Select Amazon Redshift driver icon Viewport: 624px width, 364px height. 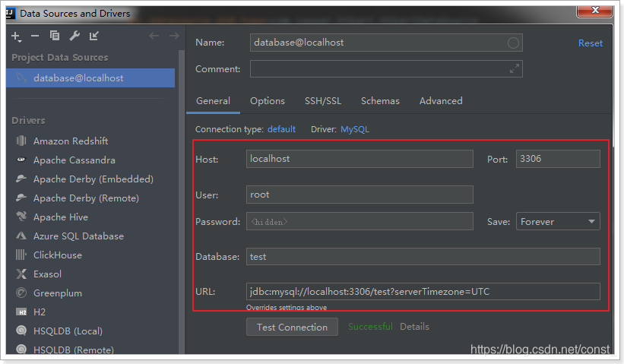point(21,141)
